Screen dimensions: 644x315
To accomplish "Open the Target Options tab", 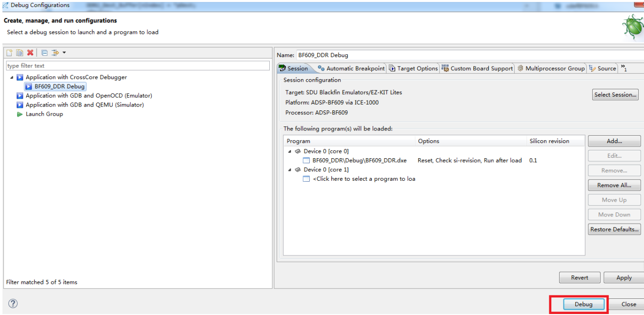I will (413, 68).
